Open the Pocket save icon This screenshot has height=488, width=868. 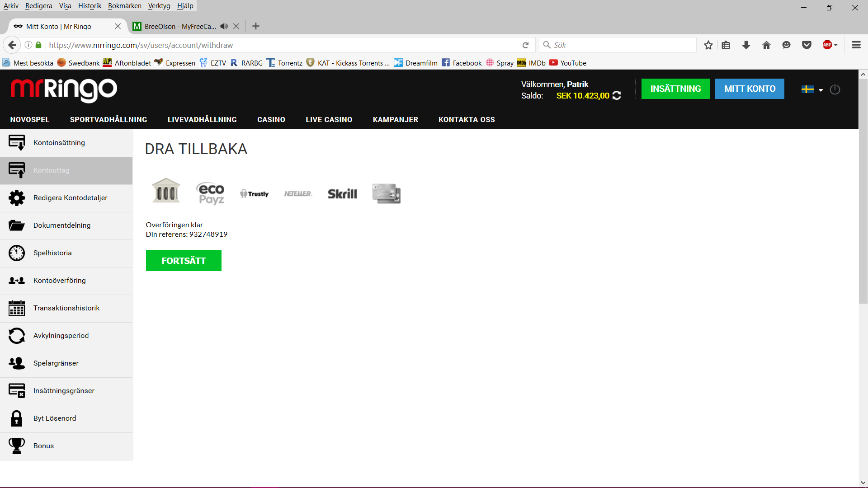[807, 45]
